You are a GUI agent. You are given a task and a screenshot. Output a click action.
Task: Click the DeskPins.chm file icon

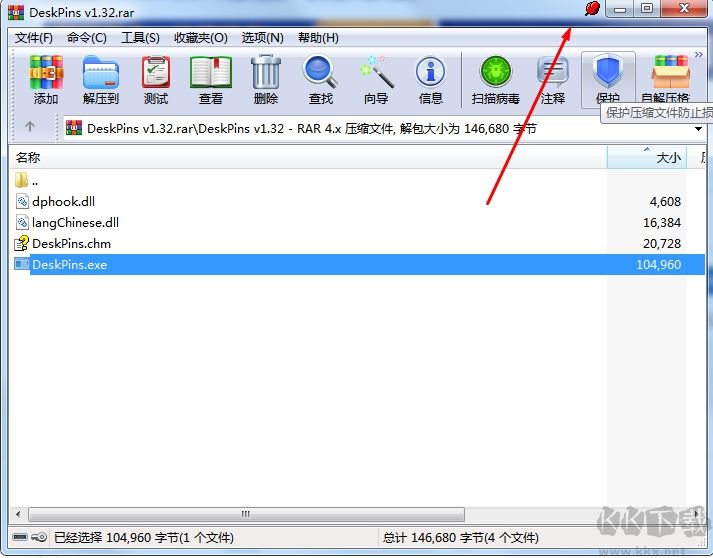(22, 243)
